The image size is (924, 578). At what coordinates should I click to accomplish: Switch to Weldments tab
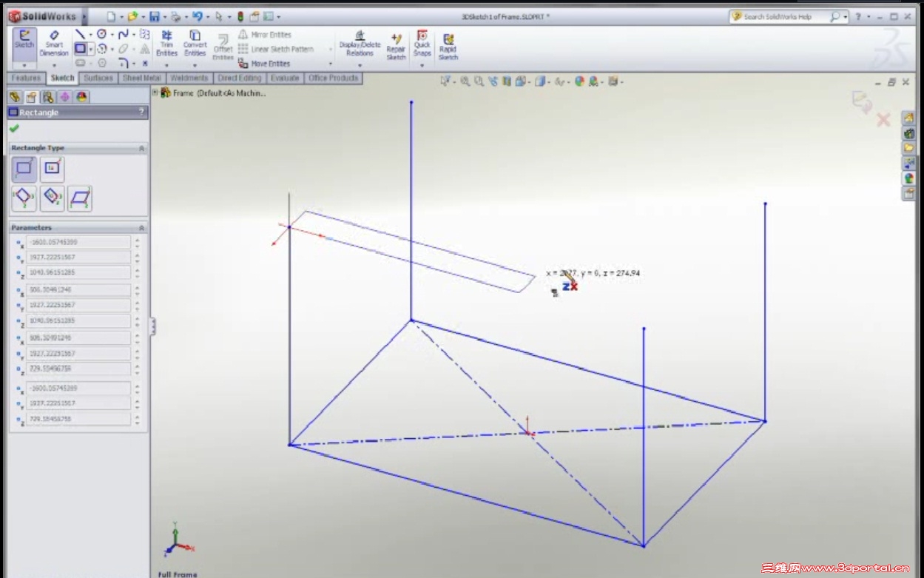point(189,78)
